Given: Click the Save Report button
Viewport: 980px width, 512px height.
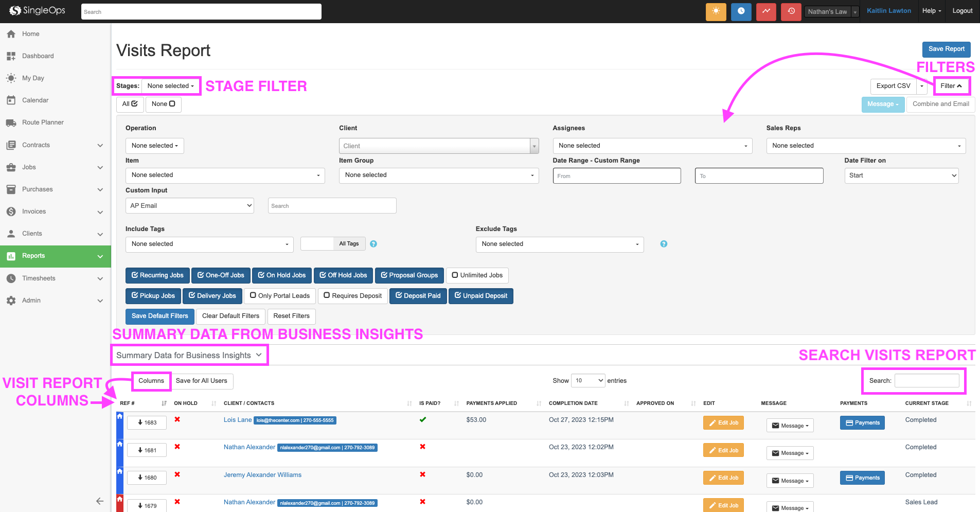Looking at the screenshot, I should click(x=946, y=49).
